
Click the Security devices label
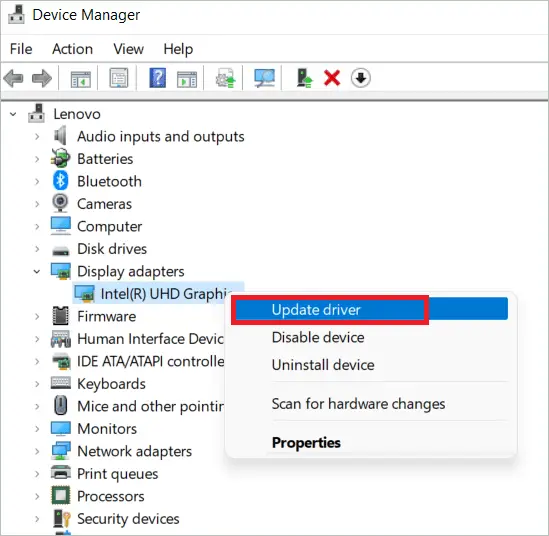click(x=128, y=519)
